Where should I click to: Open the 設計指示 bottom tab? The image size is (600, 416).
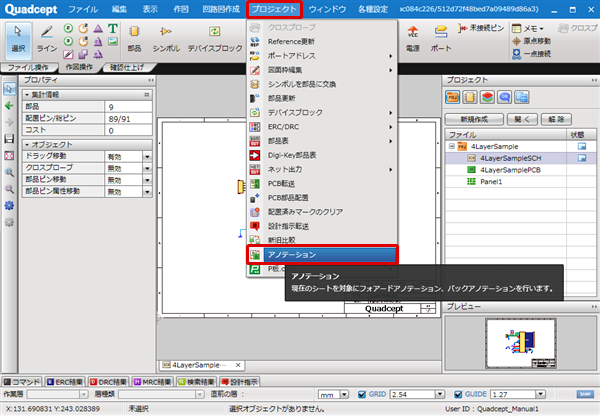240,382
